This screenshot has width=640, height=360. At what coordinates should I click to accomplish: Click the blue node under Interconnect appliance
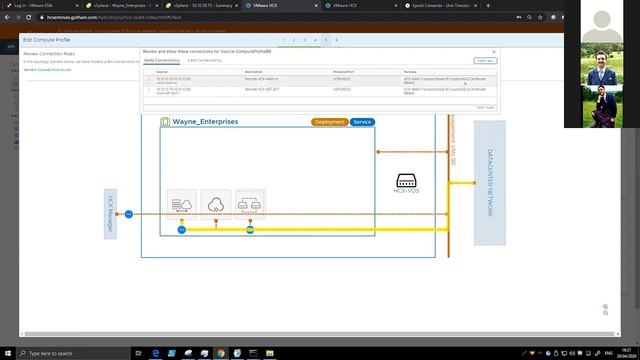(182, 230)
